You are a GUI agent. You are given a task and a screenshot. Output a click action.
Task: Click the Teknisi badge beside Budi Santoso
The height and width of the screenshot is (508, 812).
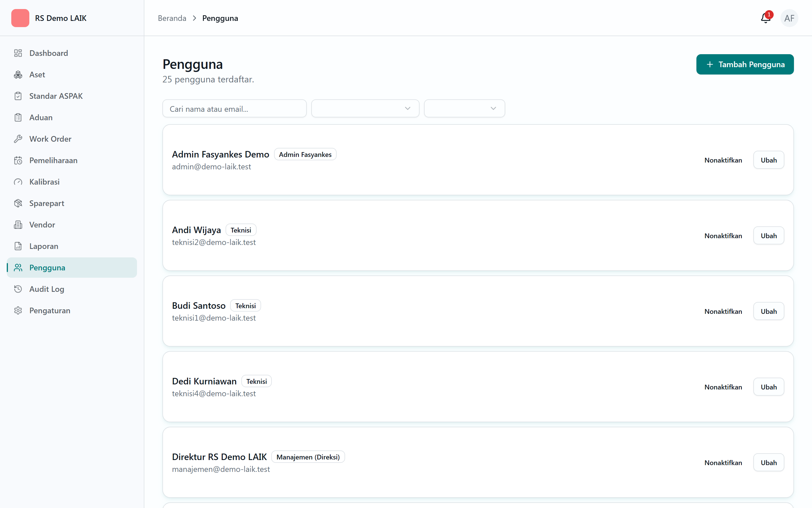(246, 305)
